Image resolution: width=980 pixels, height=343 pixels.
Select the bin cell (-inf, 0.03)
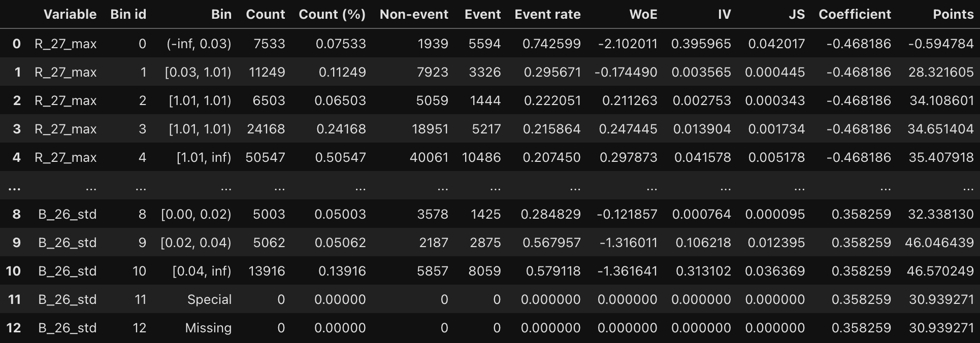[x=199, y=44]
